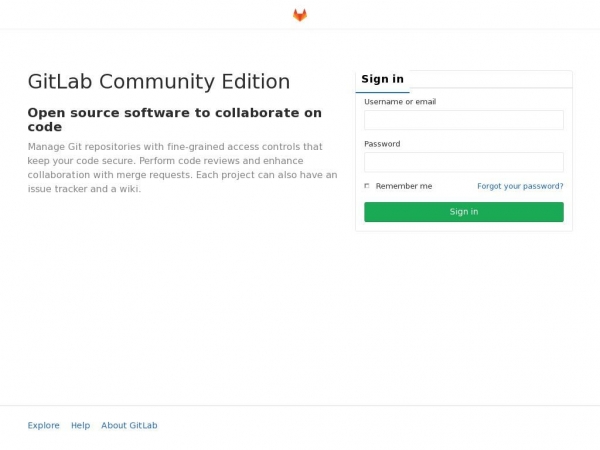Open the Explore footer link
The image size is (600, 450).
[43, 425]
